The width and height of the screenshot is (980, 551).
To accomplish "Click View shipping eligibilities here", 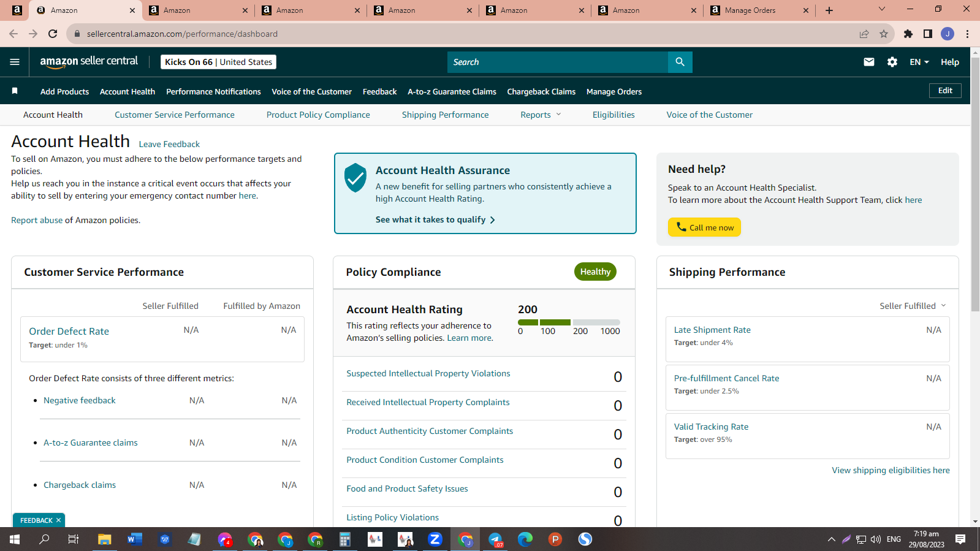I will (891, 470).
